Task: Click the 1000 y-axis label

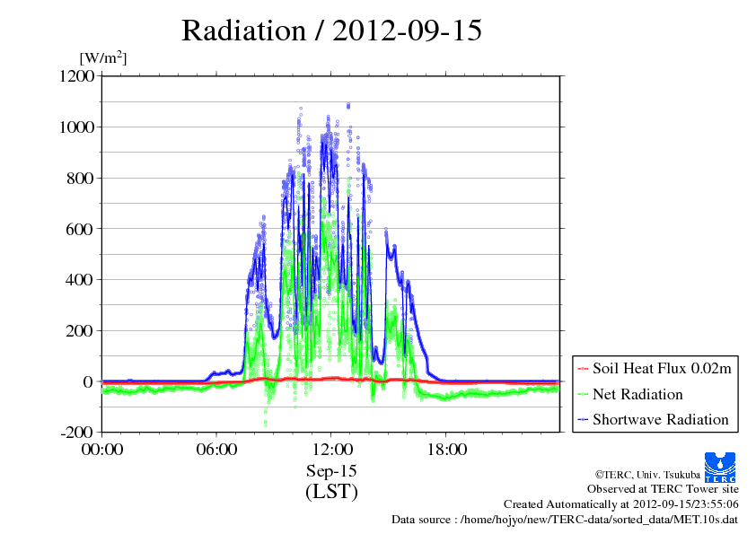Action: [76, 127]
